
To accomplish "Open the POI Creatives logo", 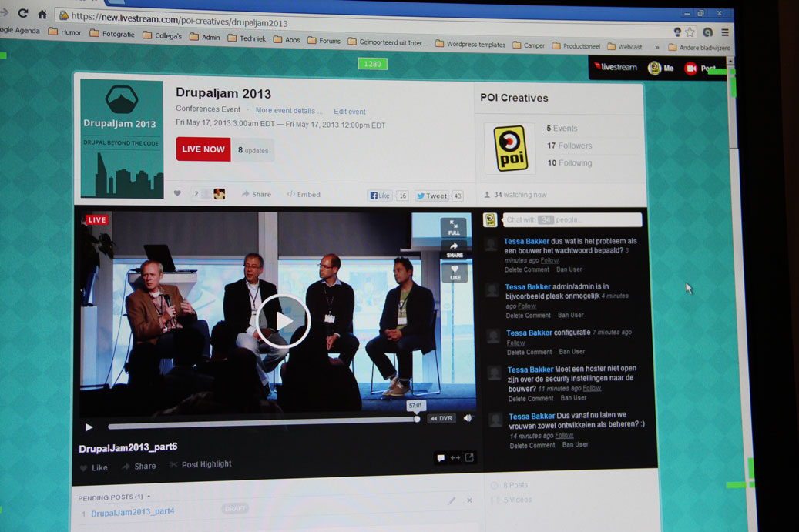I will (x=511, y=148).
